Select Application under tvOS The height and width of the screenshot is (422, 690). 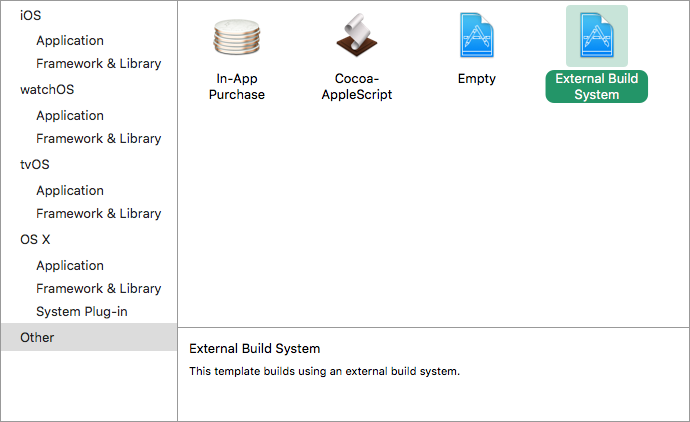tap(70, 190)
